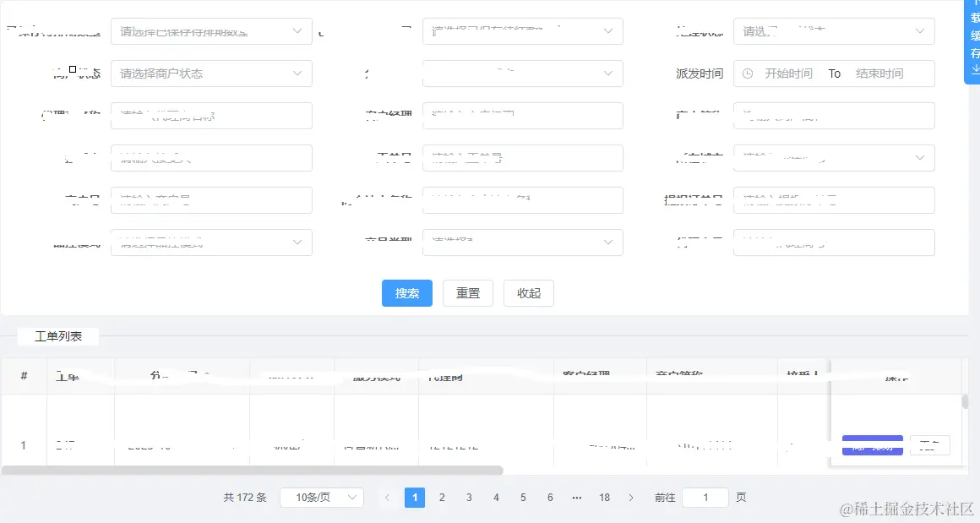Viewport: 980px width, 523px height.
Task: Click the table's vertical scrollbar
Action: pos(965,401)
